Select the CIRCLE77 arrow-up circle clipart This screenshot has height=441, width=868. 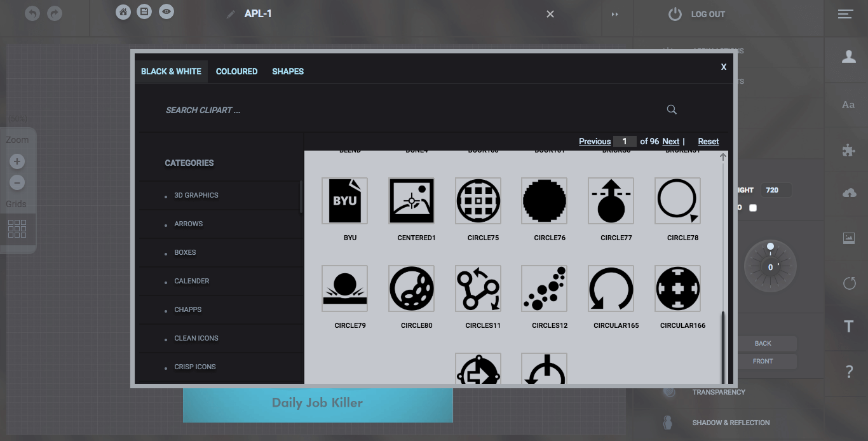(611, 201)
